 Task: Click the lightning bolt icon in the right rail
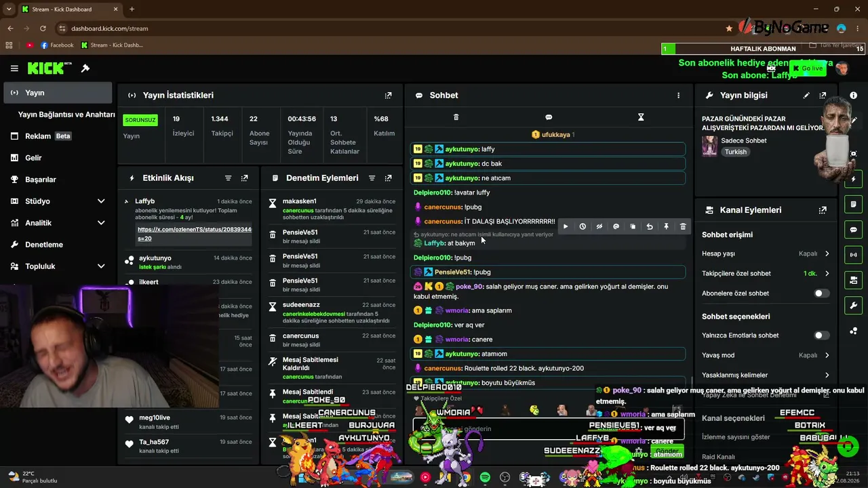click(853, 180)
